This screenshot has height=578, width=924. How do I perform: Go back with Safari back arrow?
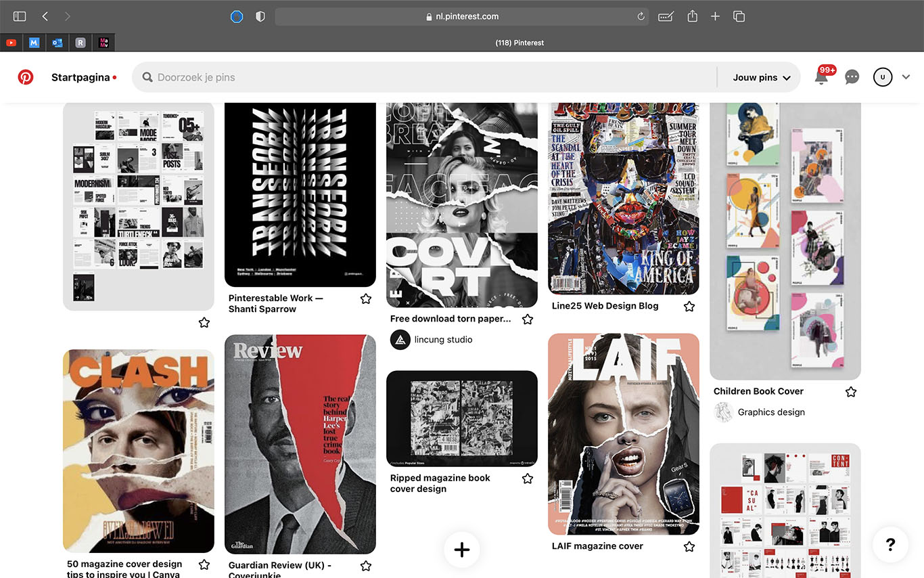click(45, 16)
